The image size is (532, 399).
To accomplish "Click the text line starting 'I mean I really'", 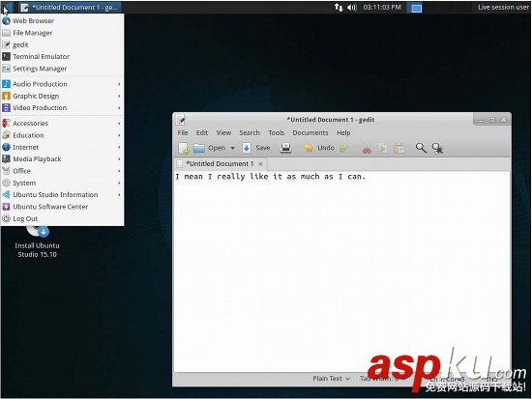I will click(271, 177).
